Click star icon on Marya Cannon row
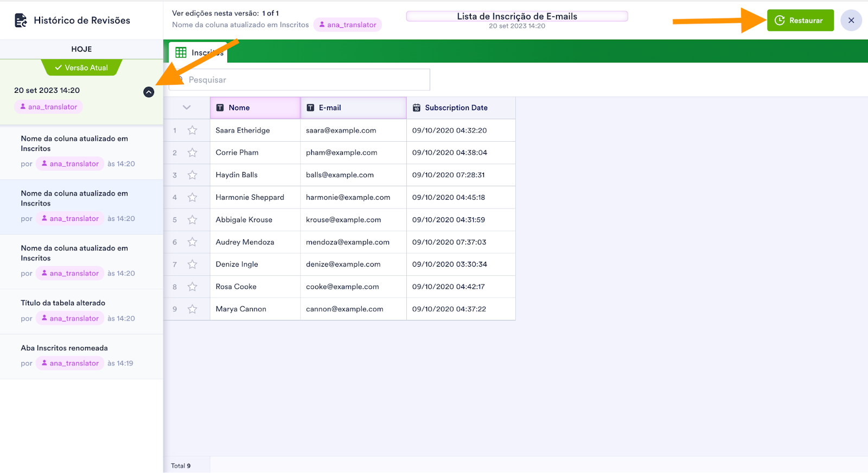Screen dimensions: 868x473 [192, 309]
